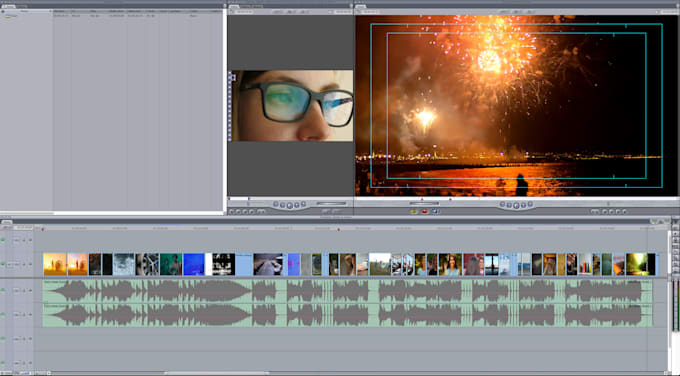Screen dimensions: 680x376
Task: Select the orange sunset first timeline clip
Action: coord(55,264)
